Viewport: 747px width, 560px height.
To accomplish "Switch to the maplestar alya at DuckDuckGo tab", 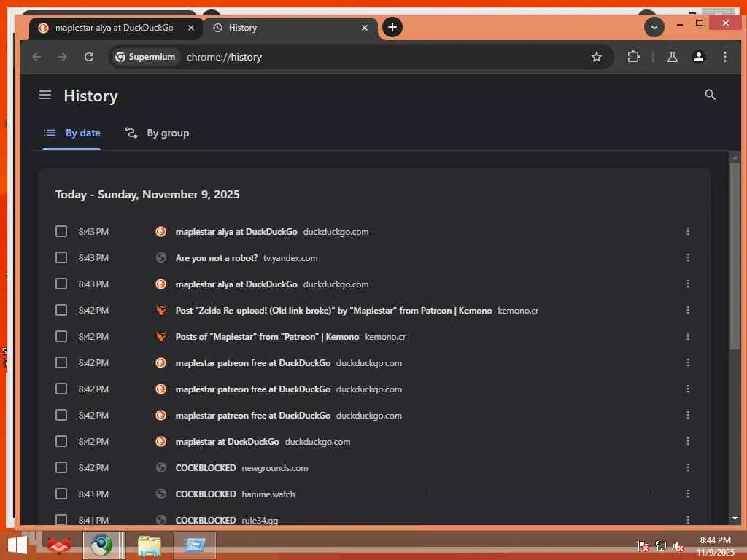I will point(115,28).
